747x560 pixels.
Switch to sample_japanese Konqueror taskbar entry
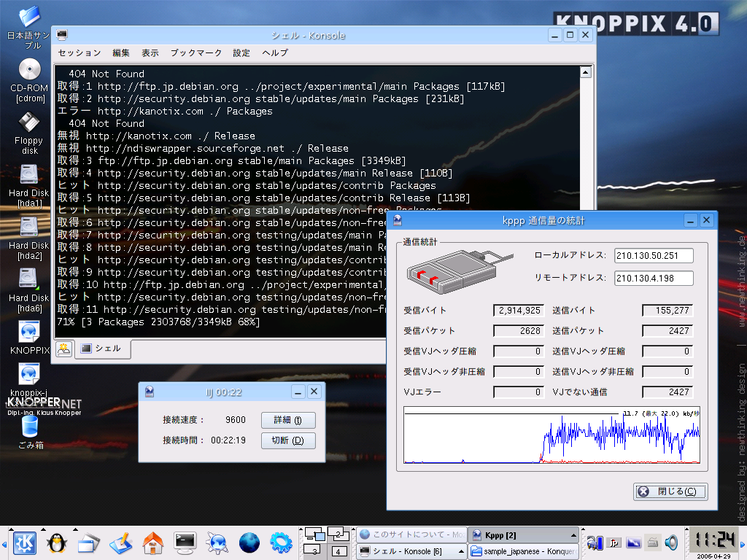tap(524, 551)
